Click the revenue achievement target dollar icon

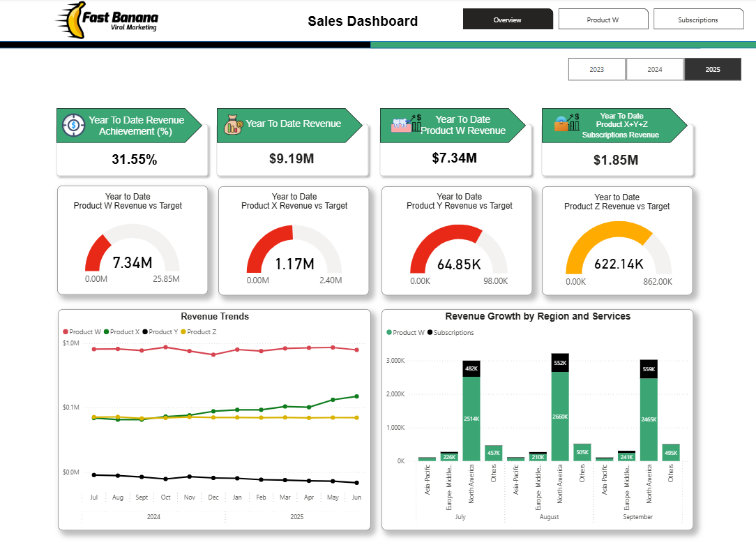pos(73,126)
